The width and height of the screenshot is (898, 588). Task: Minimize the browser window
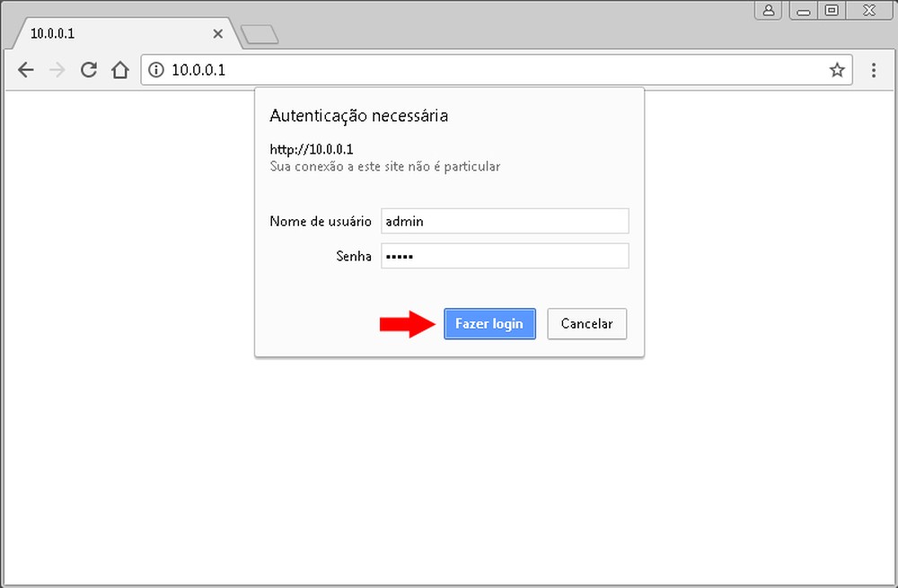click(804, 10)
